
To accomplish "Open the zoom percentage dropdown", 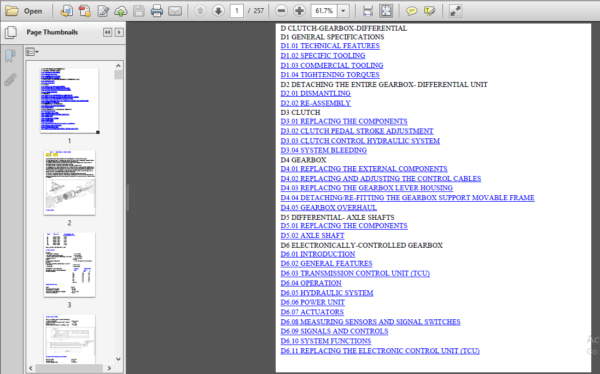I will [343, 11].
